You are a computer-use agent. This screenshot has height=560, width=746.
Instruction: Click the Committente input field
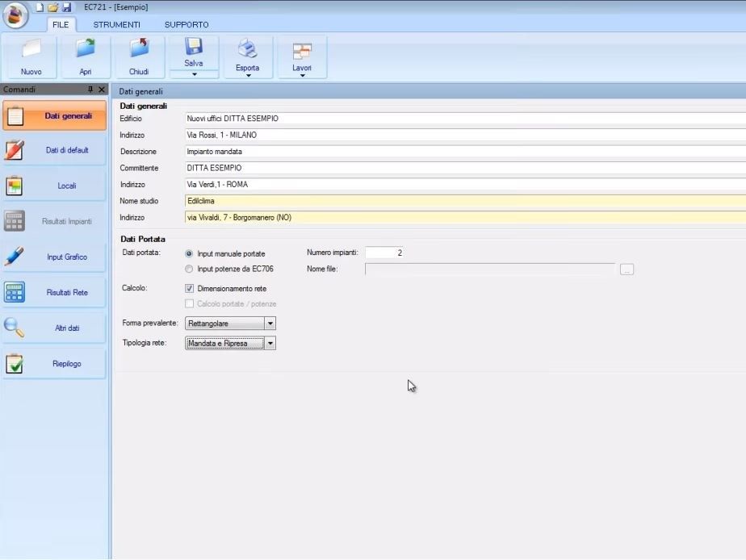[x=465, y=169]
